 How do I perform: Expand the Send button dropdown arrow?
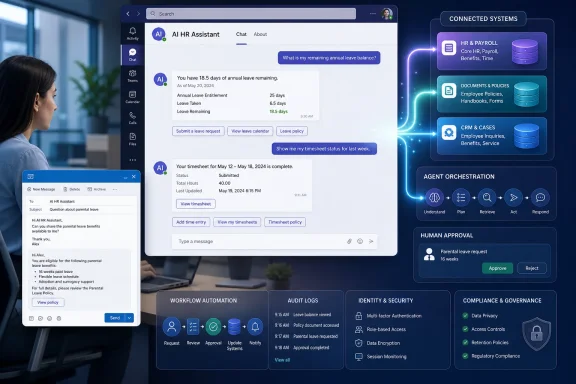pyautogui.click(x=130, y=318)
